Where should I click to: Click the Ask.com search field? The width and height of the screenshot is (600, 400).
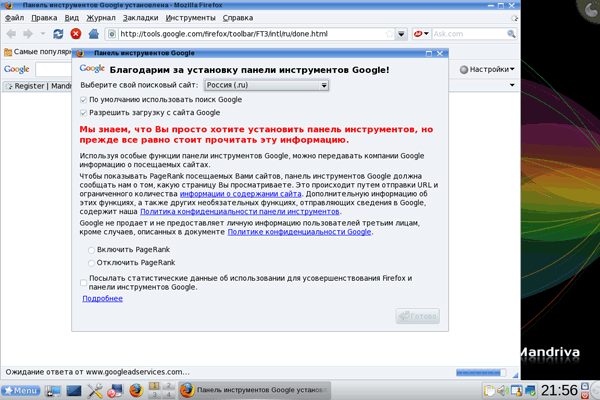(x=469, y=34)
